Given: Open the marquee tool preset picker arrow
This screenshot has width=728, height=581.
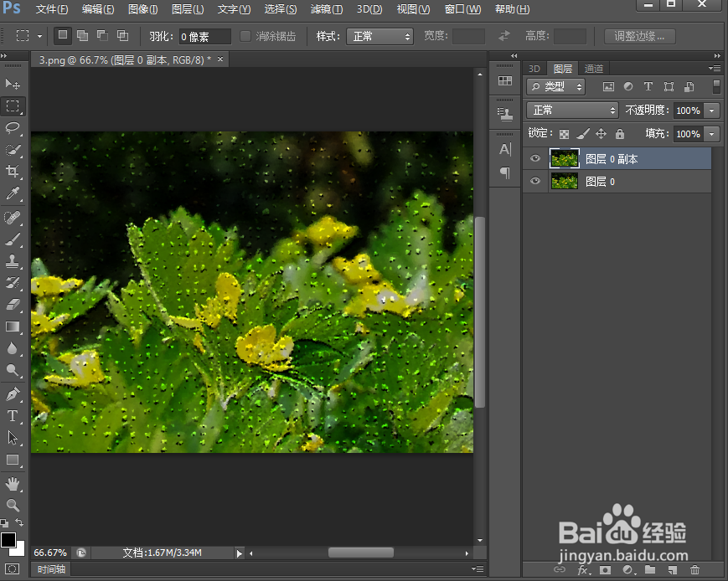Looking at the screenshot, I should point(40,36).
